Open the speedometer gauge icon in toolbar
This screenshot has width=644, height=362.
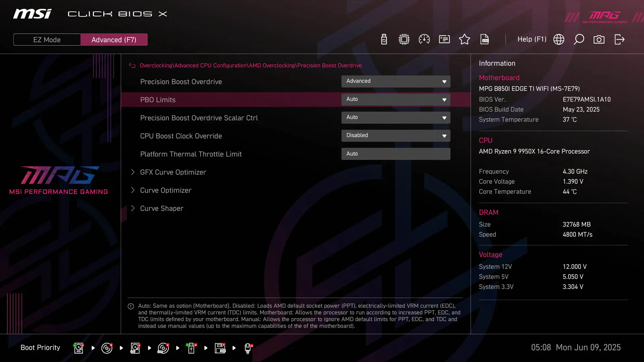tap(424, 39)
